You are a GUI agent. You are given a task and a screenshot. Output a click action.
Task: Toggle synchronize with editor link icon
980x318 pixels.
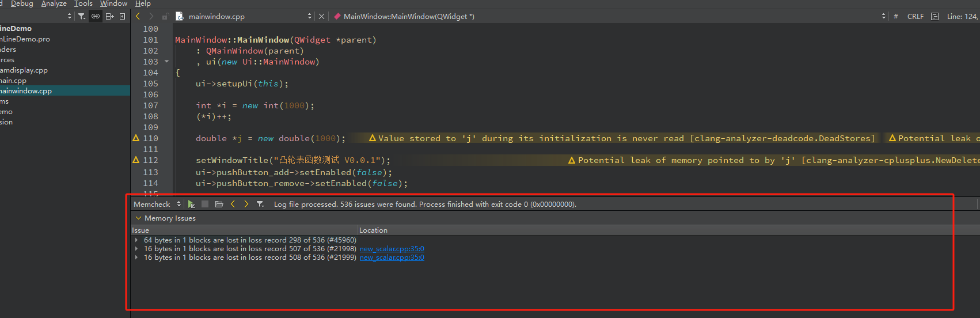click(x=96, y=16)
